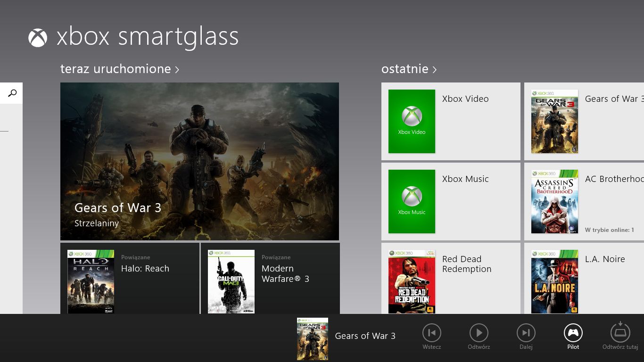644x362 pixels.
Task: Tap the Dalej next button
Action: pos(526,333)
